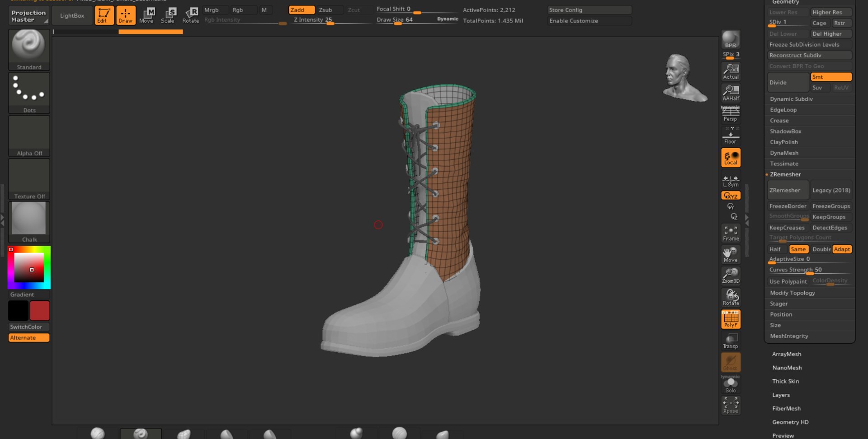Set view to Actual size
The height and width of the screenshot is (439, 868).
tap(731, 71)
